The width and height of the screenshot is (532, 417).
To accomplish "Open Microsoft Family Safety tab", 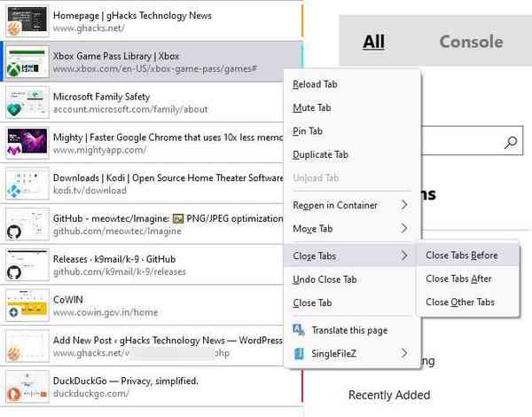I will coord(143,102).
